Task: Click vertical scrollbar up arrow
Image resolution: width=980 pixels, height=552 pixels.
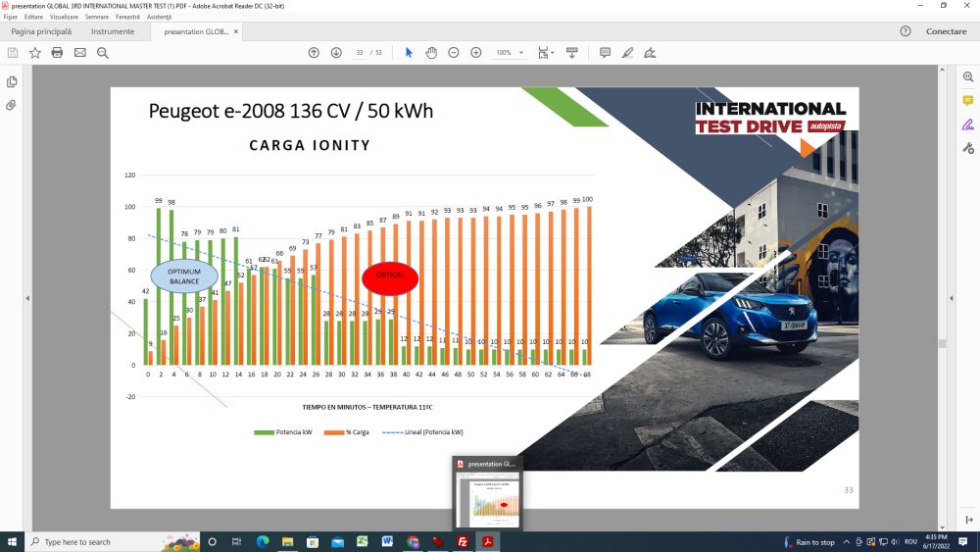Action: [942, 70]
